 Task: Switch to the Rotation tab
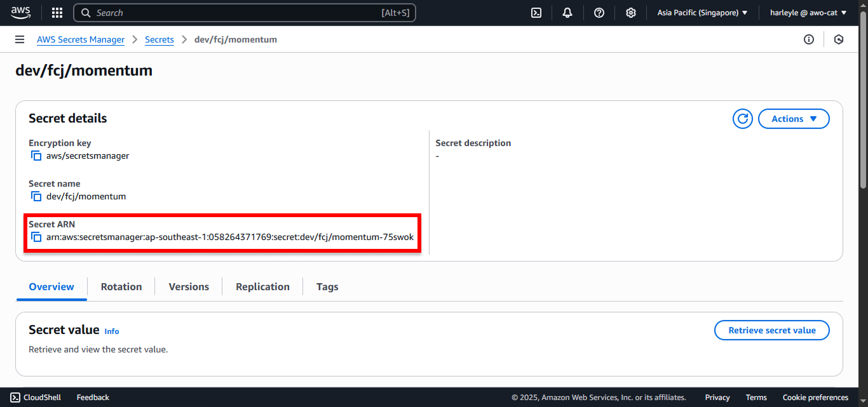(121, 287)
